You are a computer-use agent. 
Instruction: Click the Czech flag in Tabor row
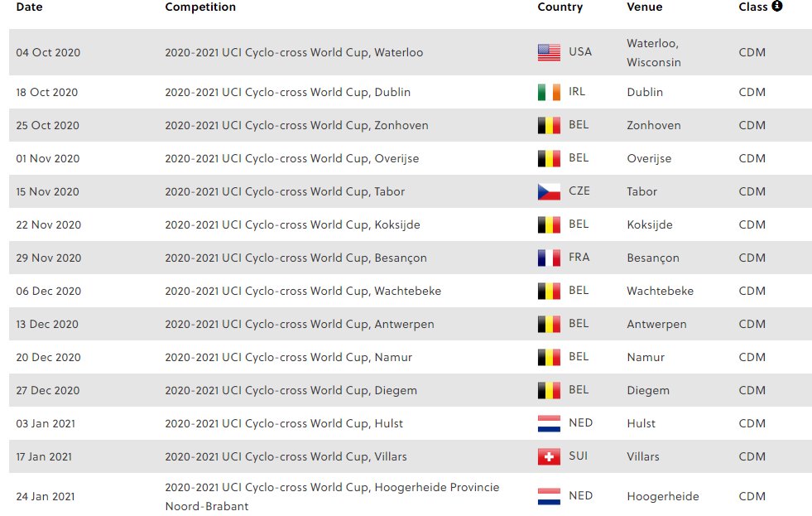tap(549, 191)
